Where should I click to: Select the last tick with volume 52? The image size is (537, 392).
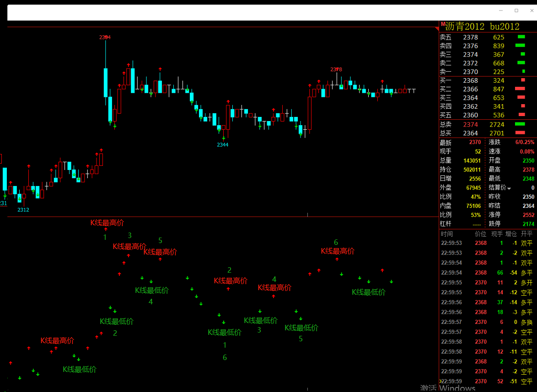click(488, 381)
